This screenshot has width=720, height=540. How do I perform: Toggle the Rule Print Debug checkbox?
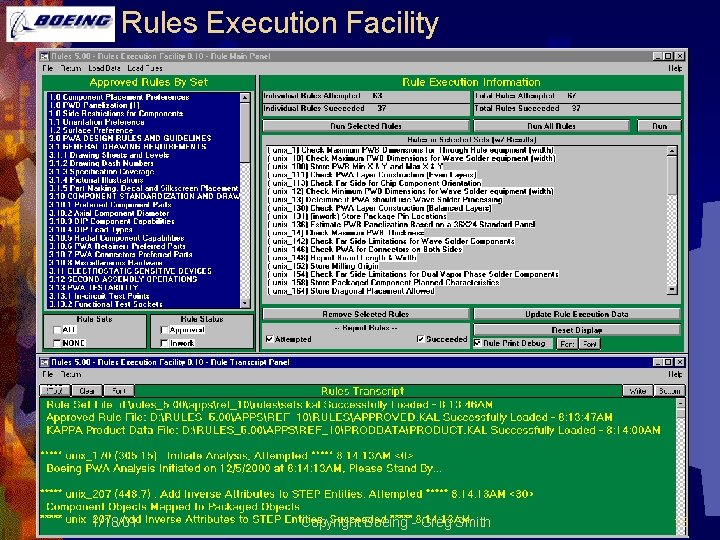[478, 343]
